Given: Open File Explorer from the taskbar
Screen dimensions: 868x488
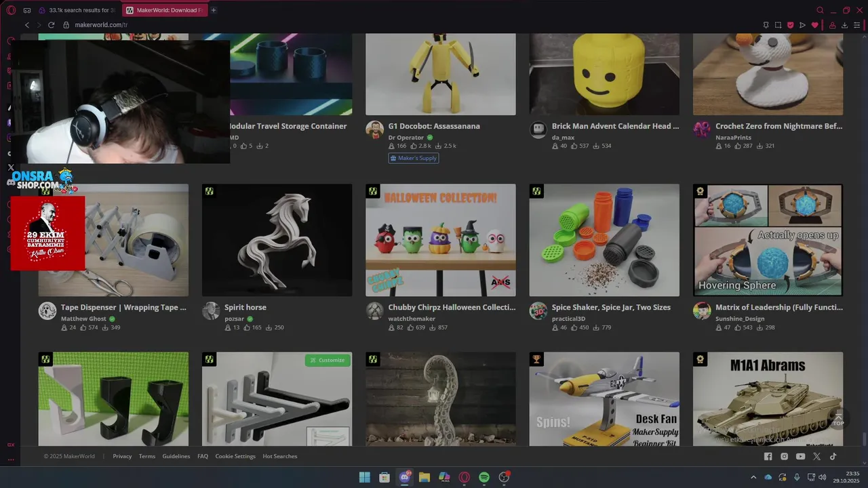Looking at the screenshot, I should click(425, 477).
